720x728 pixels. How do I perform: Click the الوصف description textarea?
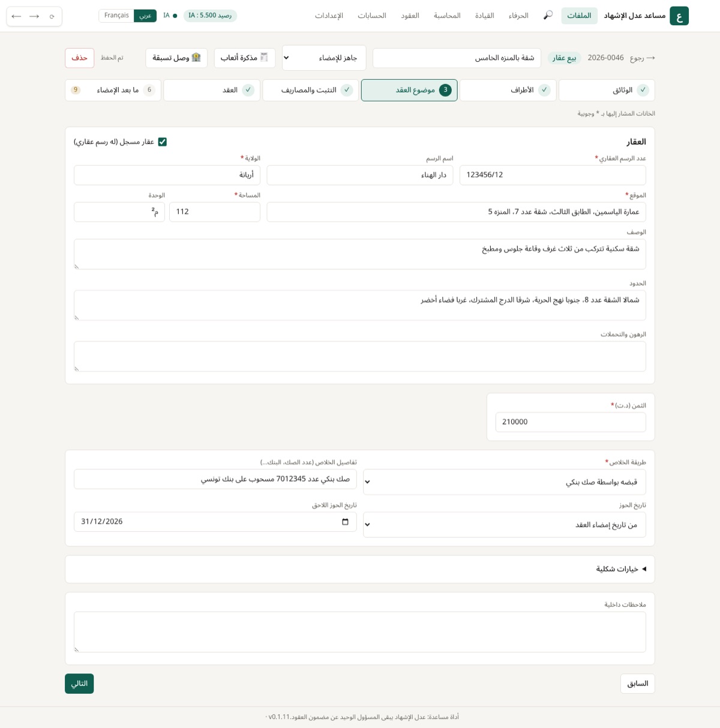coord(360,254)
